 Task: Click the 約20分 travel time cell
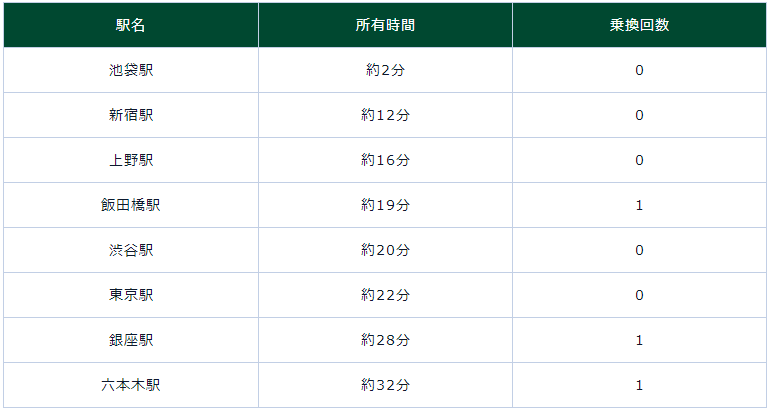(x=385, y=250)
